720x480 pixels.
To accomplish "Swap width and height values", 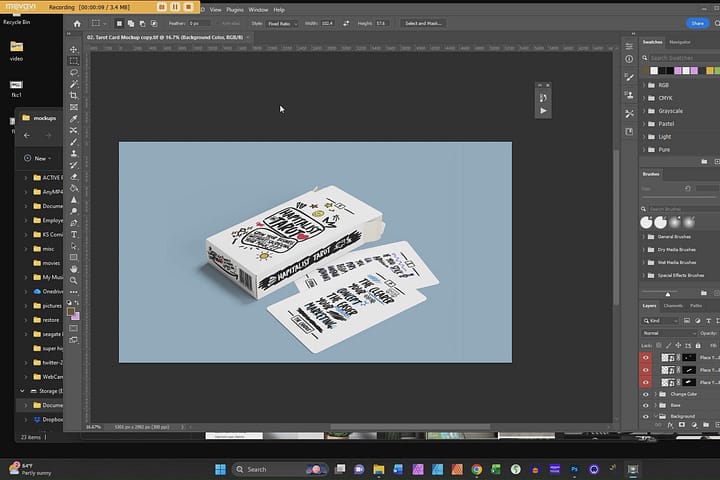I will click(x=346, y=23).
